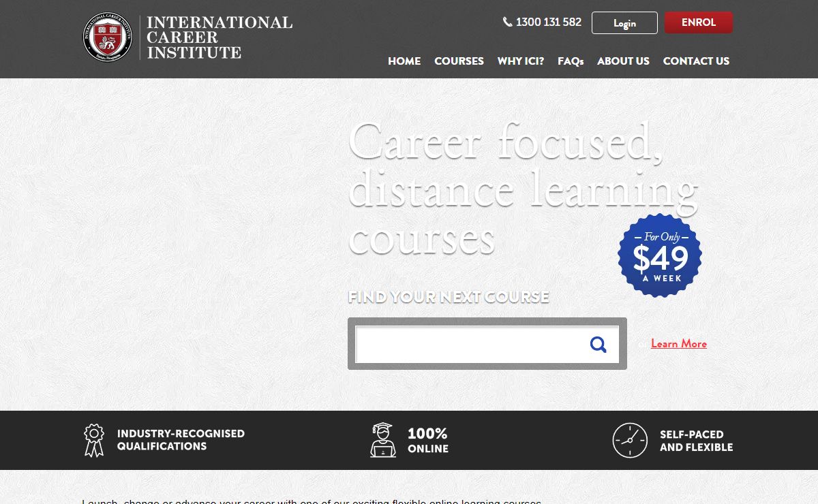The image size is (818, 504).
Task: Click the INTERNATIONAL CAREER INSTITUTE title text
Action: [219, 37]
